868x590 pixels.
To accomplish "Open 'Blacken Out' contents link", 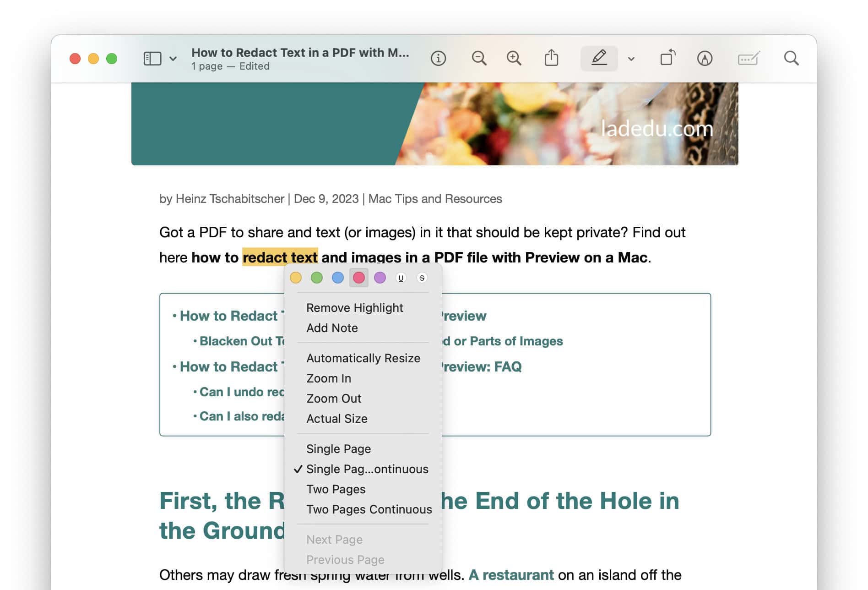I will pyautogui.click(x=242, y=341).
